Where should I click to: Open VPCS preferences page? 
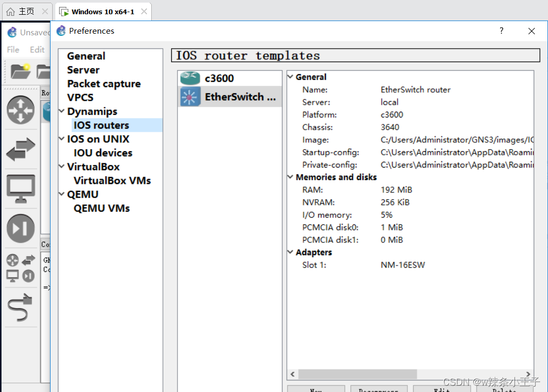pos(80,97)
